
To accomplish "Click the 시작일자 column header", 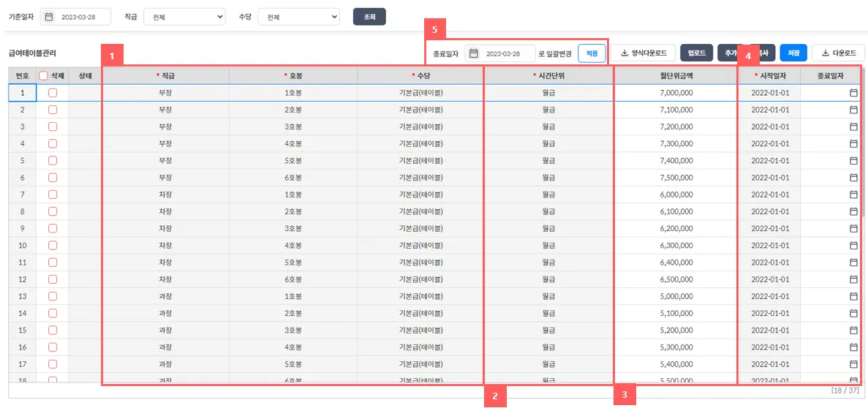I will (769, 75).
